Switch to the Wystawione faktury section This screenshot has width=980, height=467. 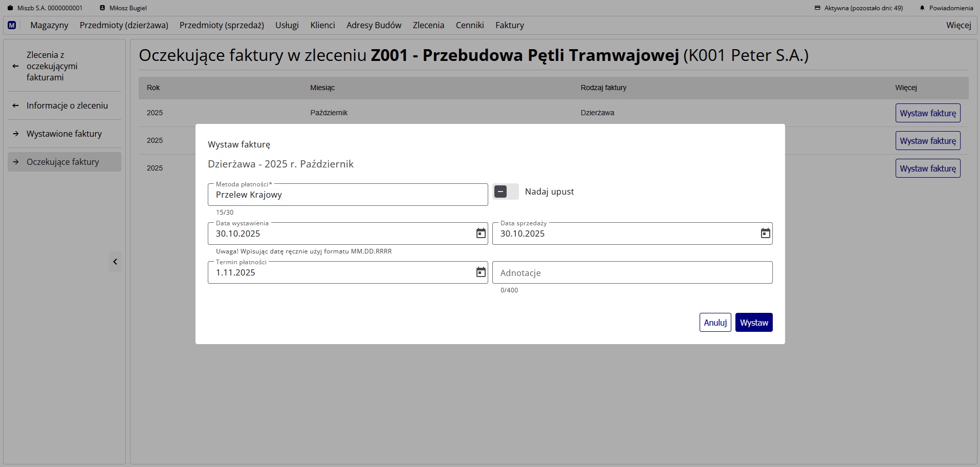coord(64,134)
